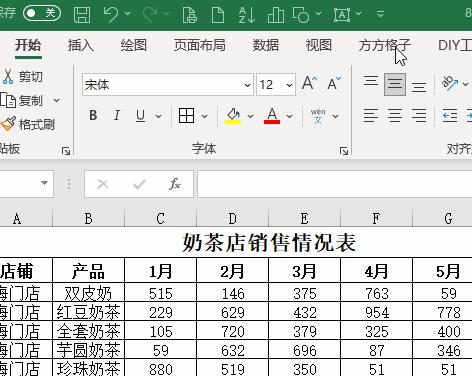Click into the formula bar
Viewport: 472px width, 376px height.
tap(335, 184)
